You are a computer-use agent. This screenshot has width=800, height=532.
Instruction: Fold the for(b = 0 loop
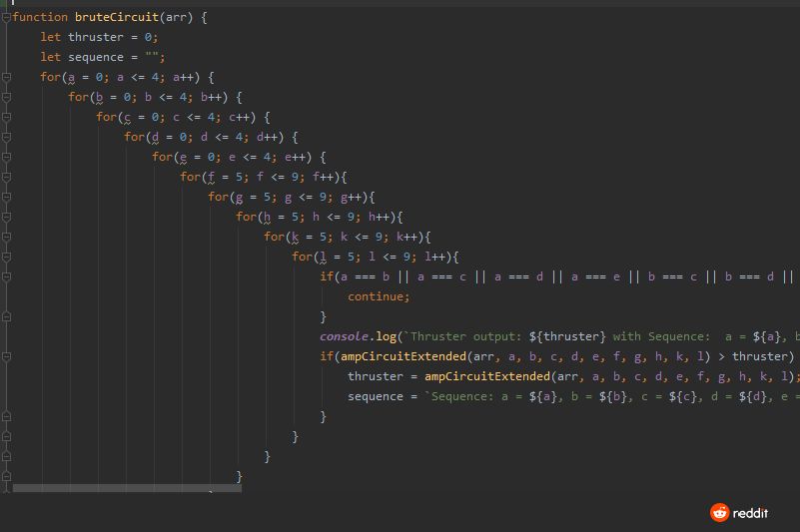pyautogui.click(x=6, y=98)
